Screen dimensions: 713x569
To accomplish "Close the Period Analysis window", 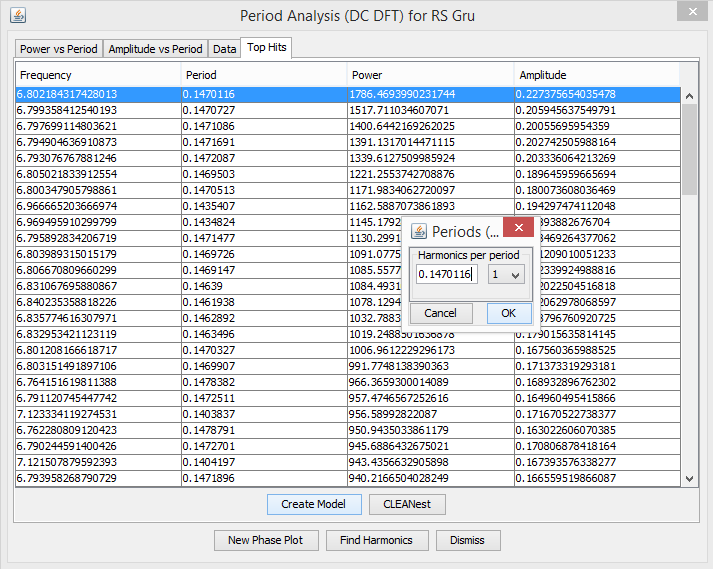I will pyautogui.click(x=688, y=14).
